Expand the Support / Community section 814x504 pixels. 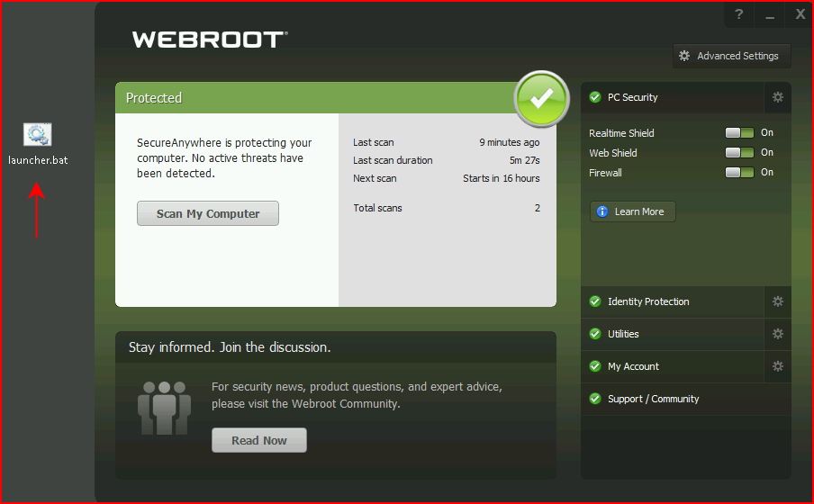(x=686, y=399)
